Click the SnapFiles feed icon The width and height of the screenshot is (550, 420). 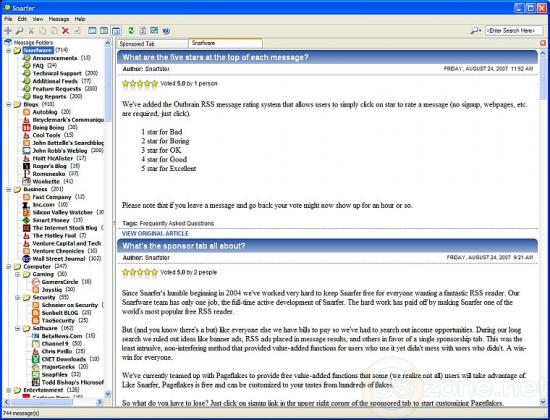(35, 374)
